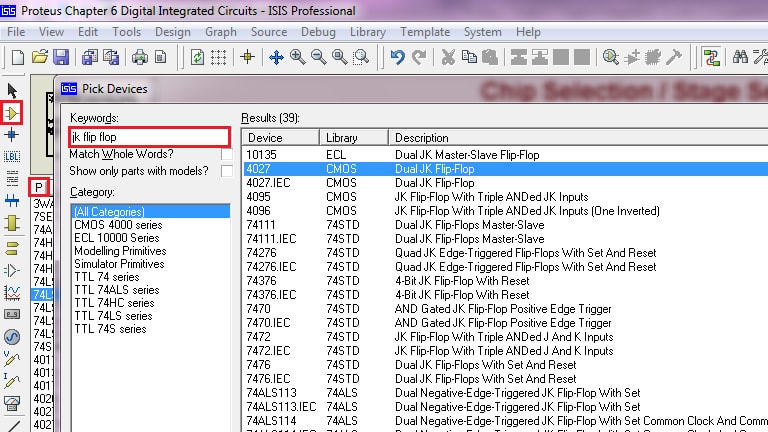Toggle the grid dots icon
Screen dimensions: 768x432
pyautogui.click(x=218, y=57)
